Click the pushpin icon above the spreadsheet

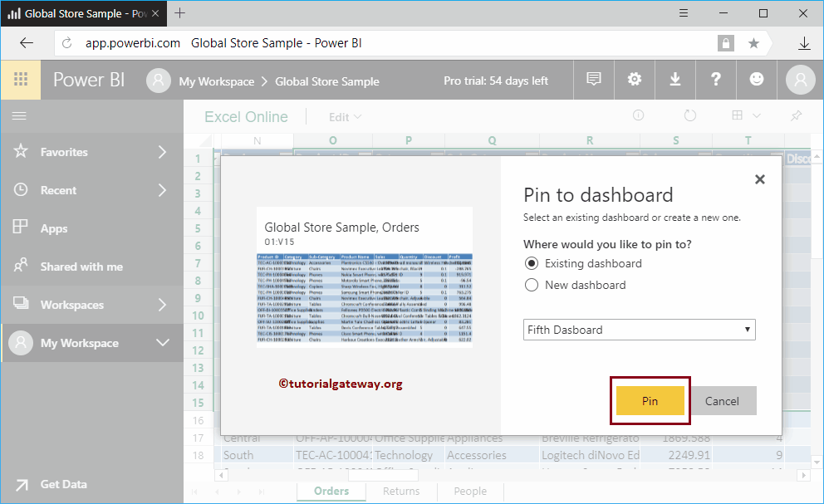pyautogui.click(x=795, y=116)
